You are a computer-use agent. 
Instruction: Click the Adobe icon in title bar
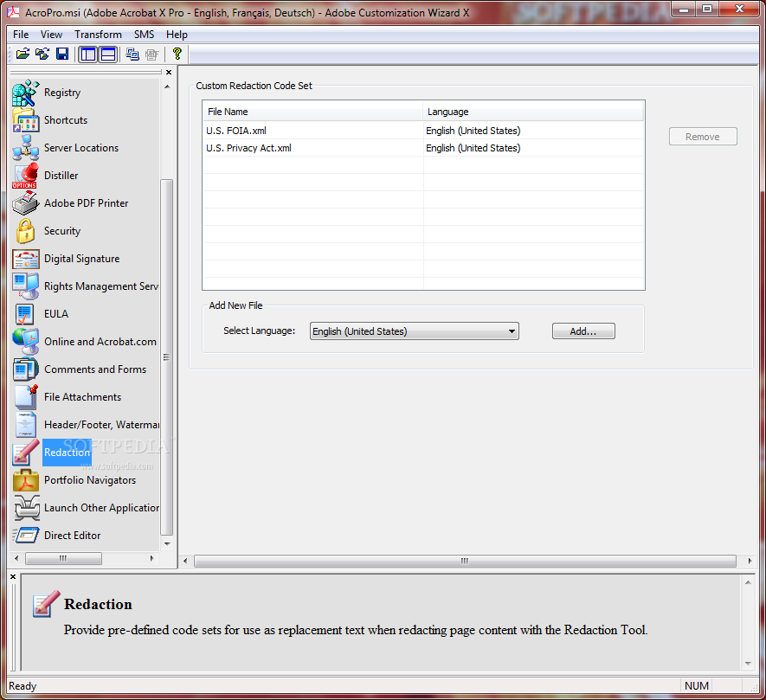pos(13,12)
